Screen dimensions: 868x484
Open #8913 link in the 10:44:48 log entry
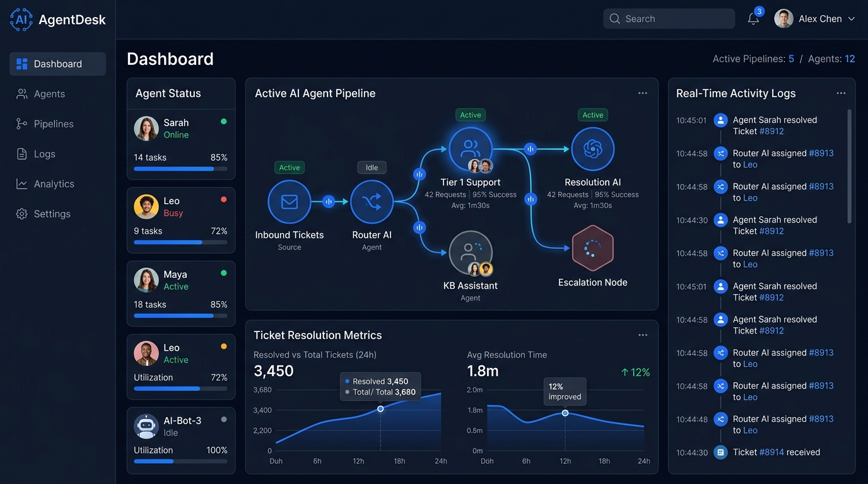click(821, 419)
